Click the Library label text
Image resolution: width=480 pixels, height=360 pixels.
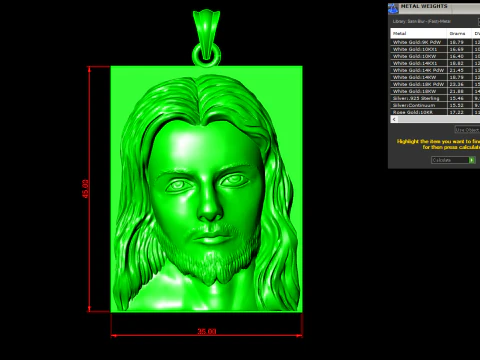point(422,21)
